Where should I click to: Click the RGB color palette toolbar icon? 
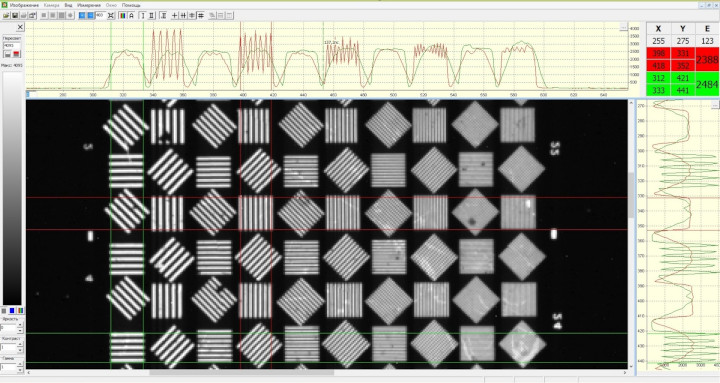coord(123,16)
